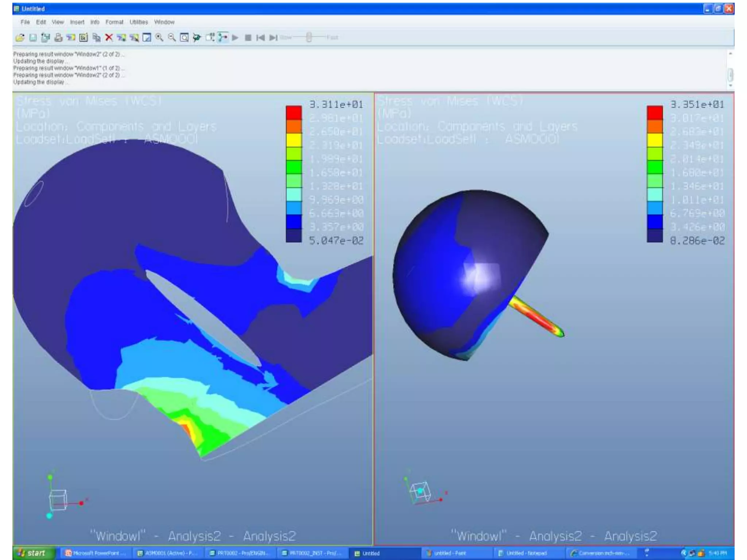Click the Save icon in toolbar
This screenshot has height=560, width=747.
(x=33, y=38)
